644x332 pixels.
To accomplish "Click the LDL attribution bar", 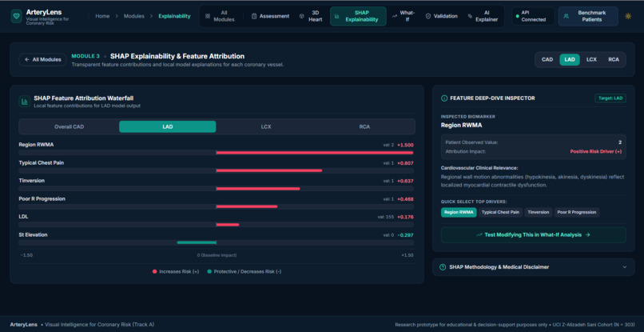I will click(228, 225).
